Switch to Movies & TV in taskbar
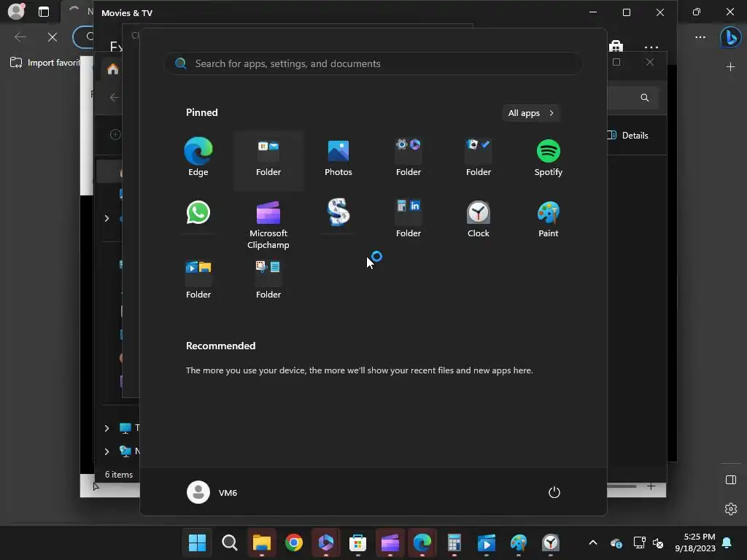This screenshot has height=560, width=747. point(487,542)
